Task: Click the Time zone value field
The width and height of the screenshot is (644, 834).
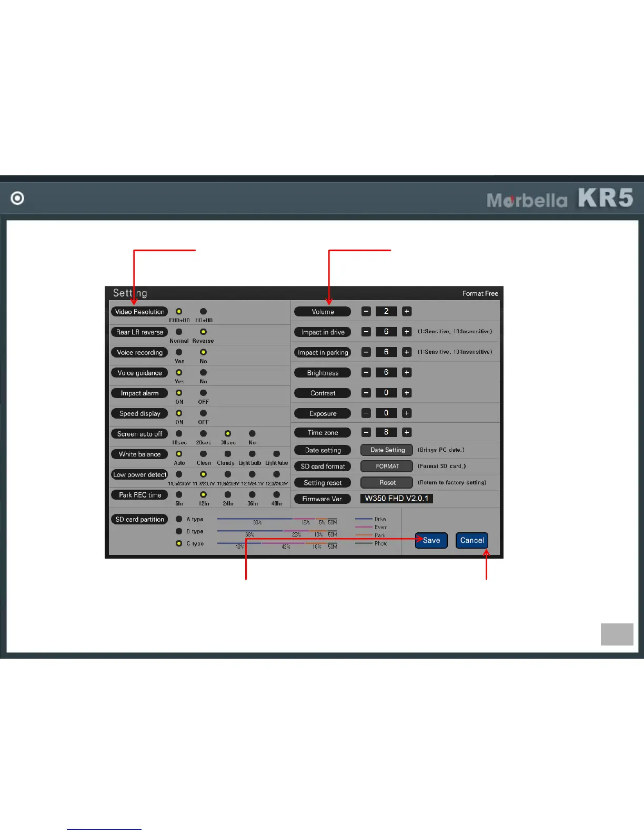Action: tap(386, 432)
